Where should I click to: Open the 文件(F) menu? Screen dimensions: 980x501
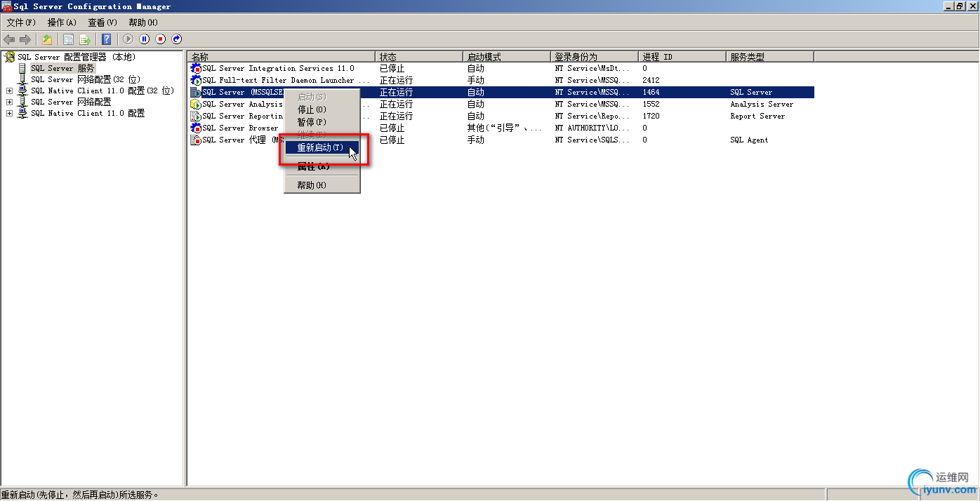(21, 22)
